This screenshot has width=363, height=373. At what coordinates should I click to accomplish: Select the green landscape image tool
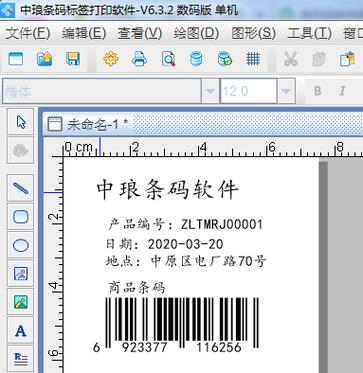tap(21, 302)
